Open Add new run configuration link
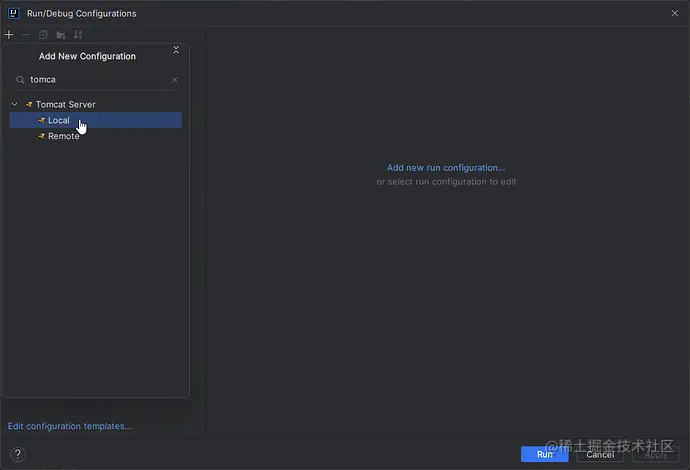Image resolution: width=690 pixels, height=470 pixels. 446,168
